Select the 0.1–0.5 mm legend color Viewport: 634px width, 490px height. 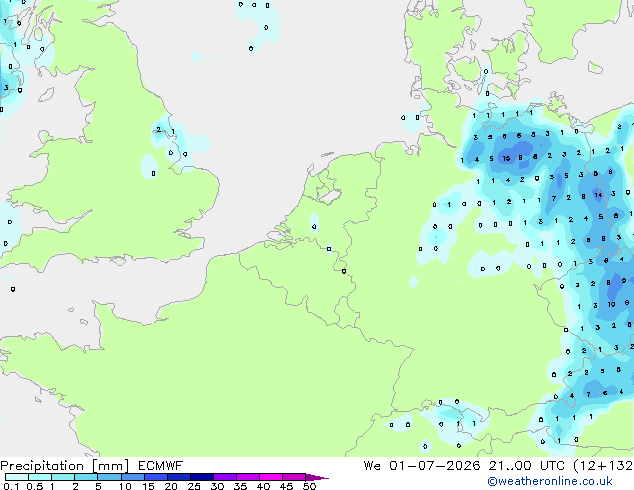[x=17, y=477]
